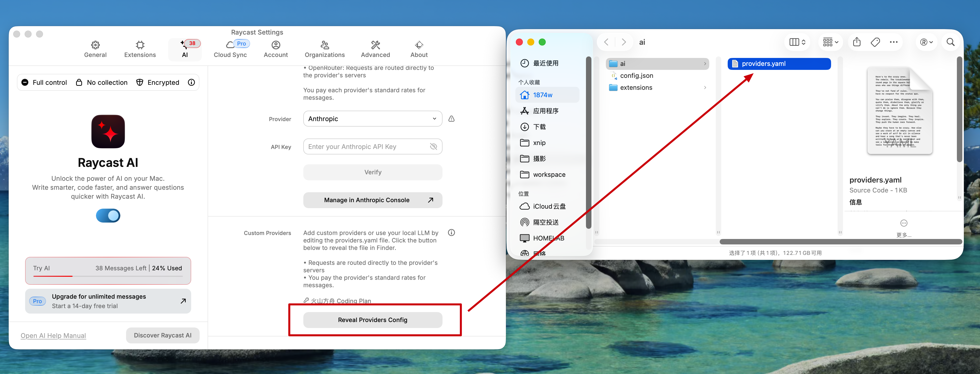Open the About tab
Image resolution: width=980 pixels, height=374 pixels.
tap(419, 49)
